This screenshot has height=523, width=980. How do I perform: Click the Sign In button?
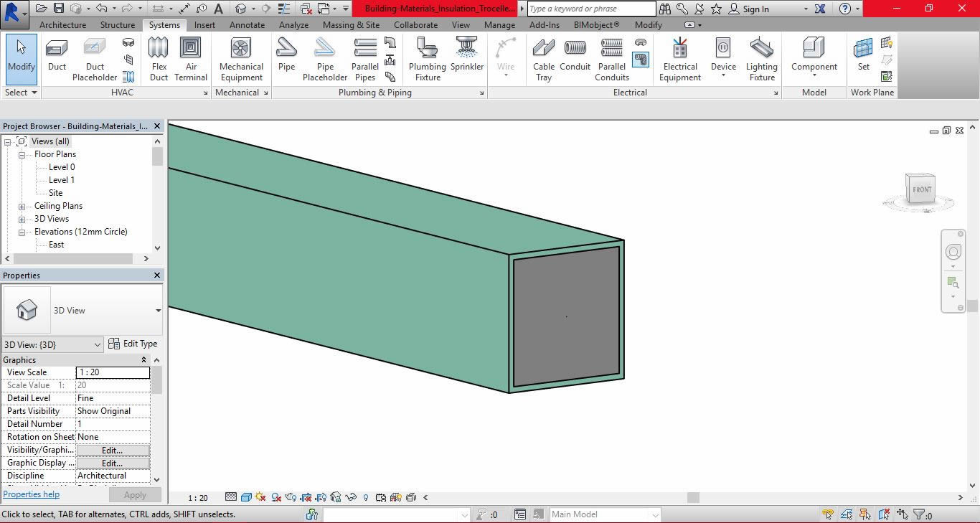coord(748,9)
